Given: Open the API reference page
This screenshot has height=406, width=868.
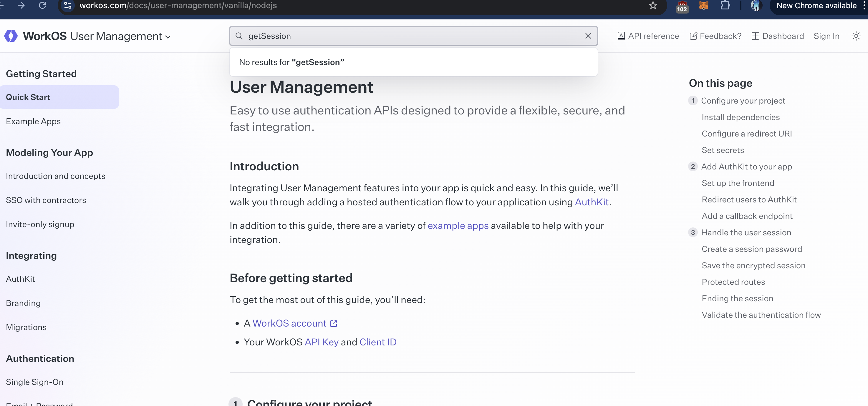Looking at the screenshot, I should (648, 36).
